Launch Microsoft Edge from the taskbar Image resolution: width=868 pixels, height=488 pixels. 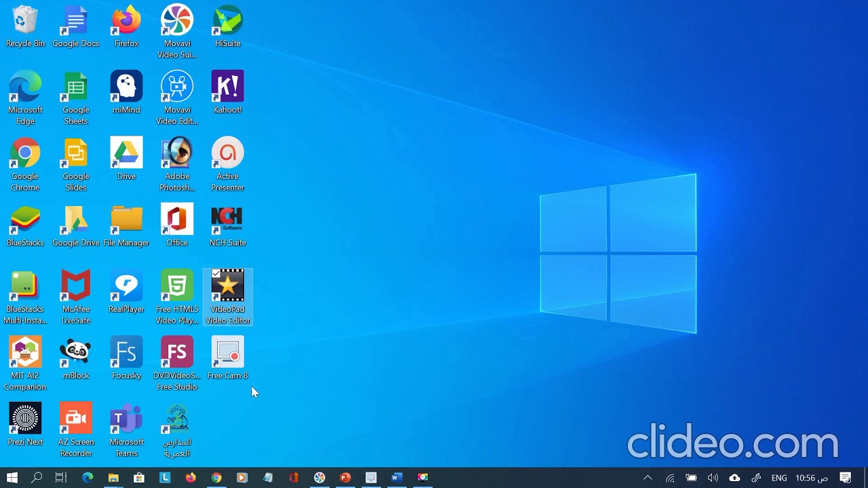coord(87,478)
